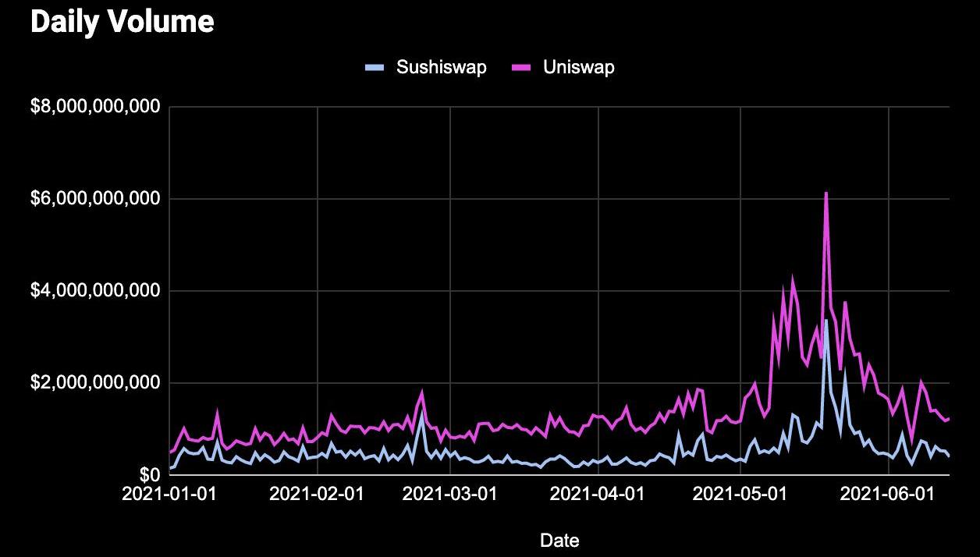Click the $6,000,000,000 y-axis label
Screen dimensions: 980x557
(x=95, y=199)
